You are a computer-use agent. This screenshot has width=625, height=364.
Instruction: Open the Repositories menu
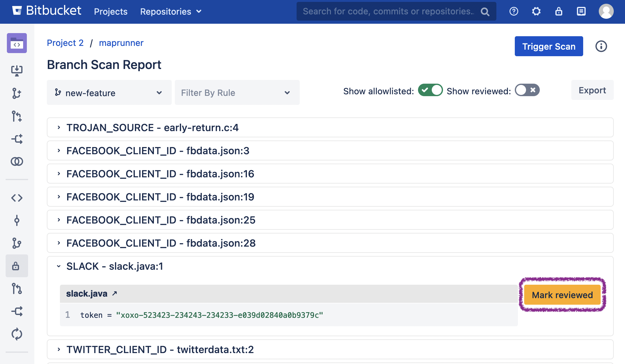(x=170, y=12)
